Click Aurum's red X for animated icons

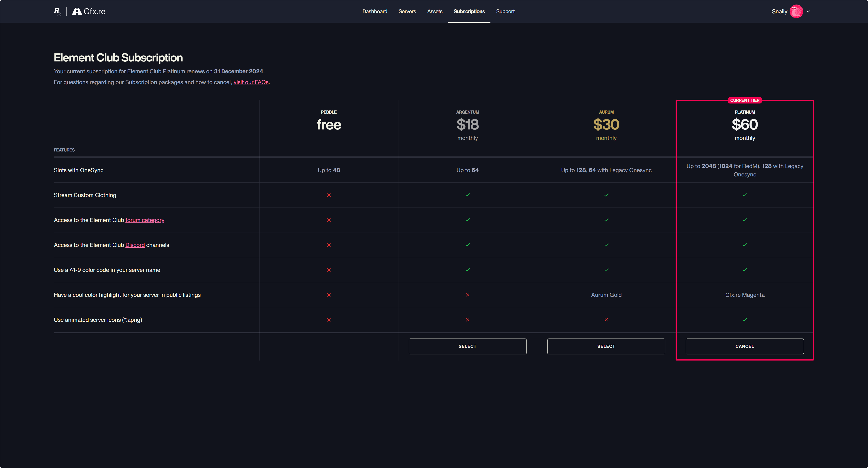coord(606,320)
